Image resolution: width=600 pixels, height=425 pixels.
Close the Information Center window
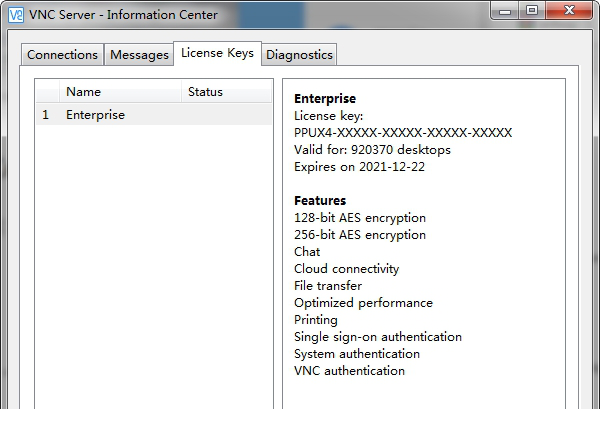click(x=569, y=11)
